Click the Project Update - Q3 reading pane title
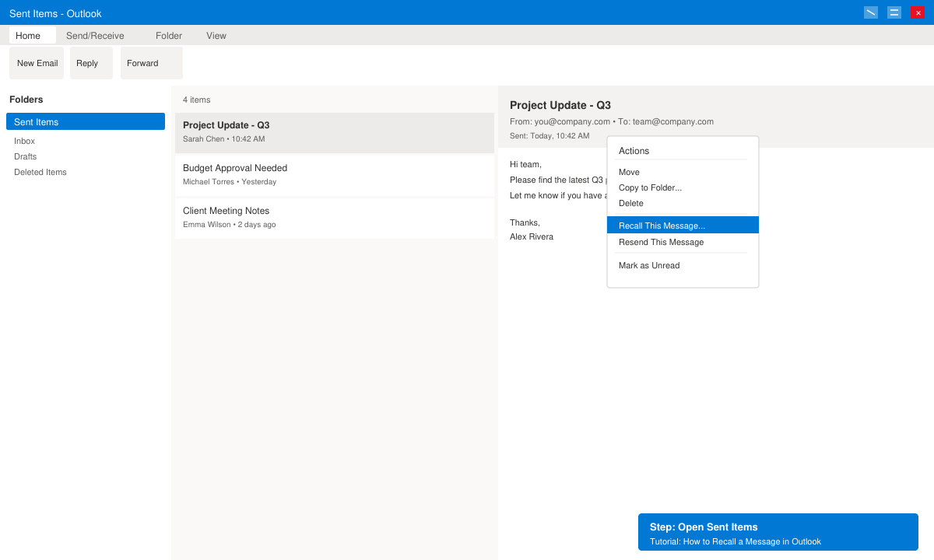 [x=560, y=105]
